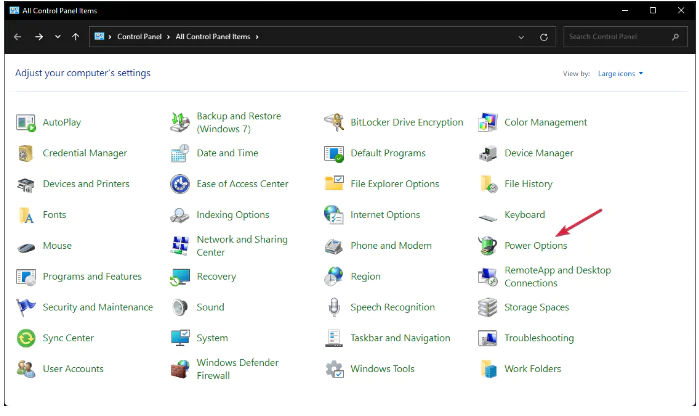The width and height of the screenshot is (699, 416).
Task: Open the 'Storage Spaces' link
Action: coord(537,307)
